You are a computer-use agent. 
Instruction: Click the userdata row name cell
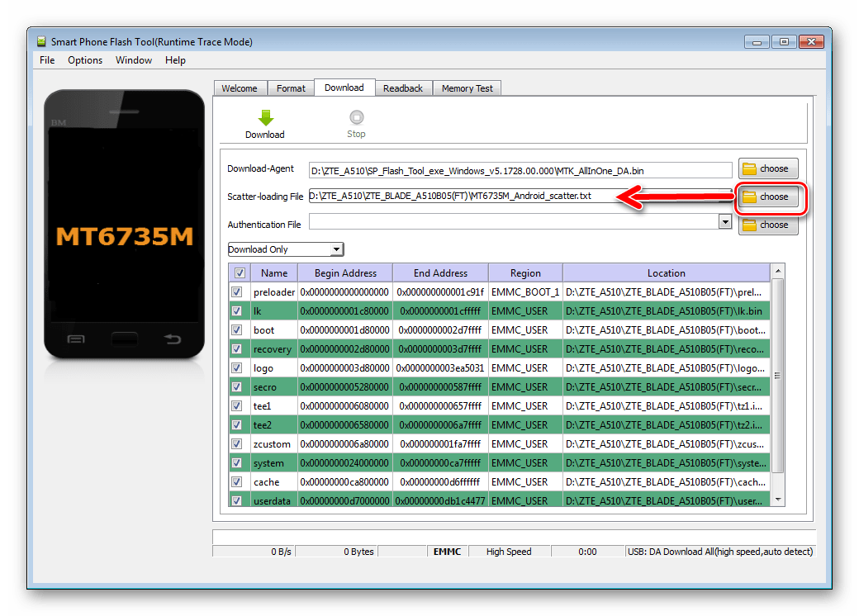point(274,500)
